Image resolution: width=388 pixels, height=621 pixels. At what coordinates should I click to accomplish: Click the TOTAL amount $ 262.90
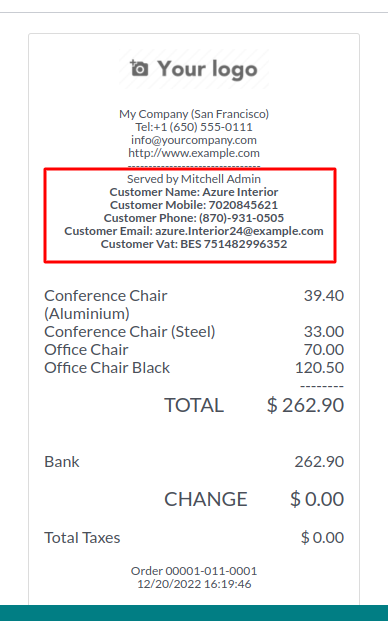tap(305, 405)
